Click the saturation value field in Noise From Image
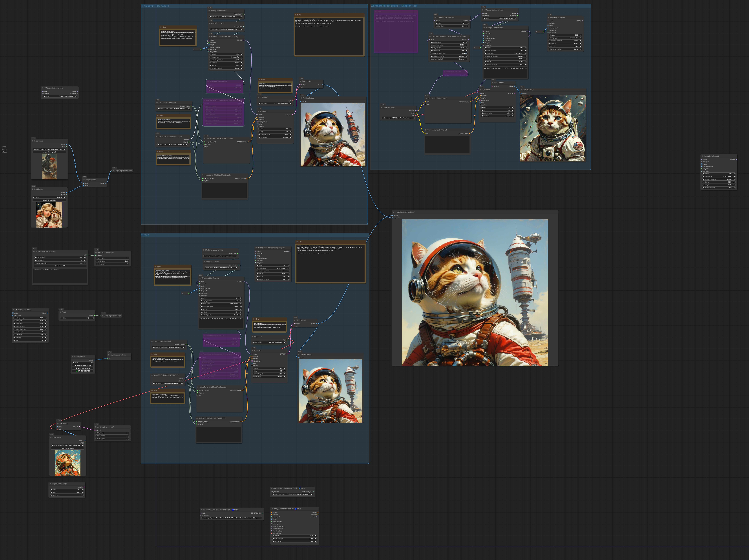The height and width of the screenshot is (560, 749). [30, 335]
